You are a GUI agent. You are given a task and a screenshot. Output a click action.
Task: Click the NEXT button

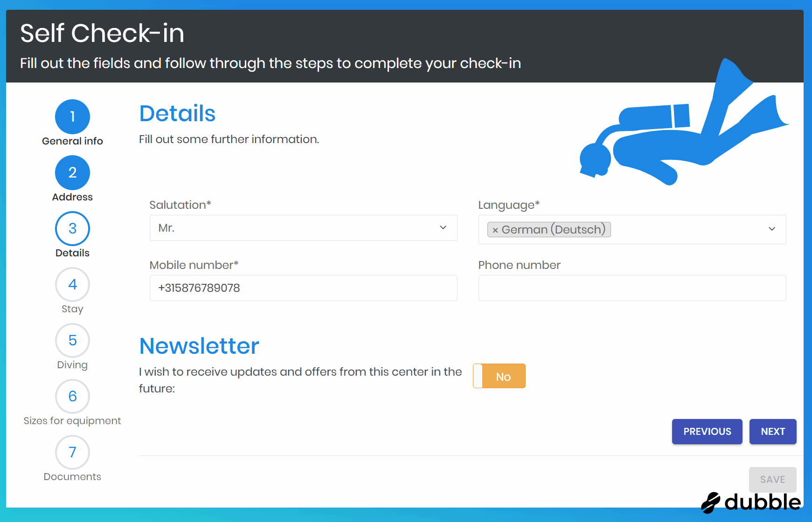[x=772, y=432]
